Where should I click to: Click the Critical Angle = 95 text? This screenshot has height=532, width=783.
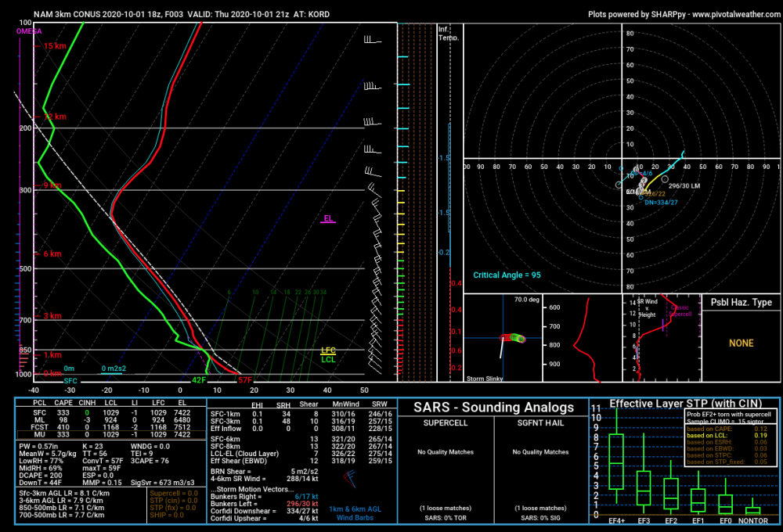click(x=507, y=275)
